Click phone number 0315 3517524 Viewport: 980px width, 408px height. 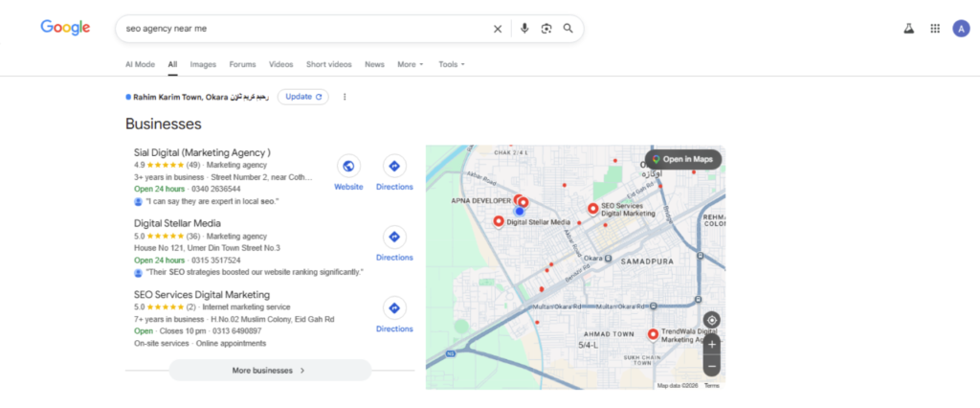(x=216, y=260)
